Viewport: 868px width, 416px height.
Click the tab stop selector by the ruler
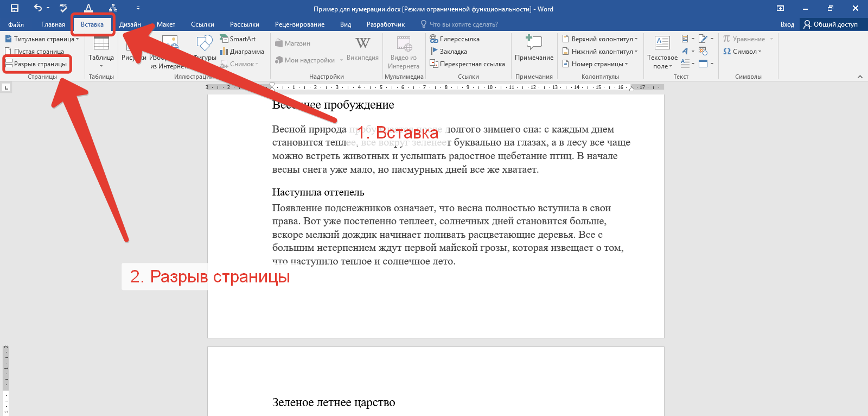coord(6,87)
